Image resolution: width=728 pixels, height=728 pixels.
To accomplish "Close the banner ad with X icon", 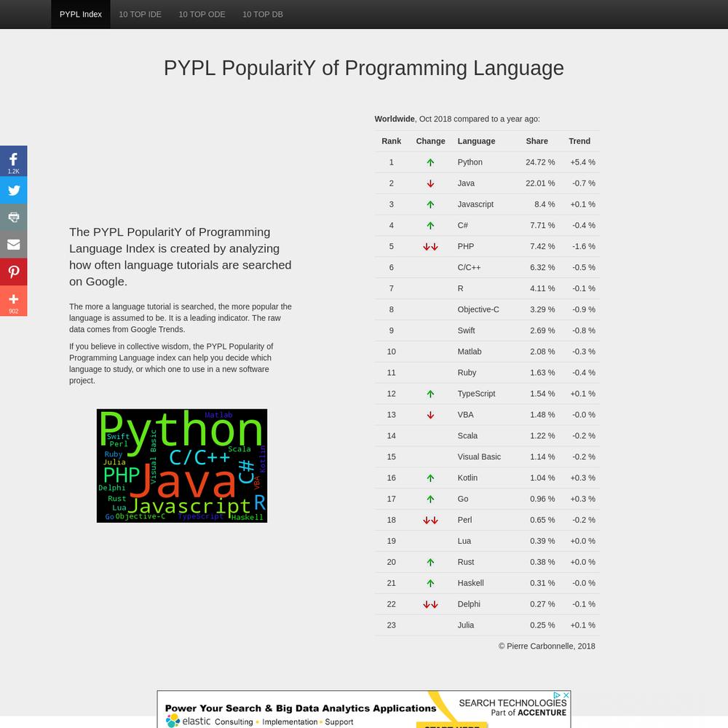I will (566, 695).
